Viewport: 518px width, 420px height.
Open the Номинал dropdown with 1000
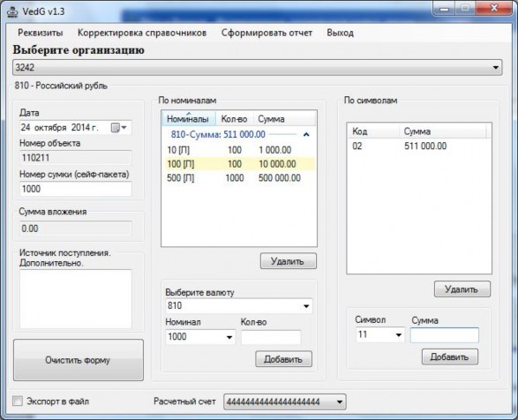229,337
